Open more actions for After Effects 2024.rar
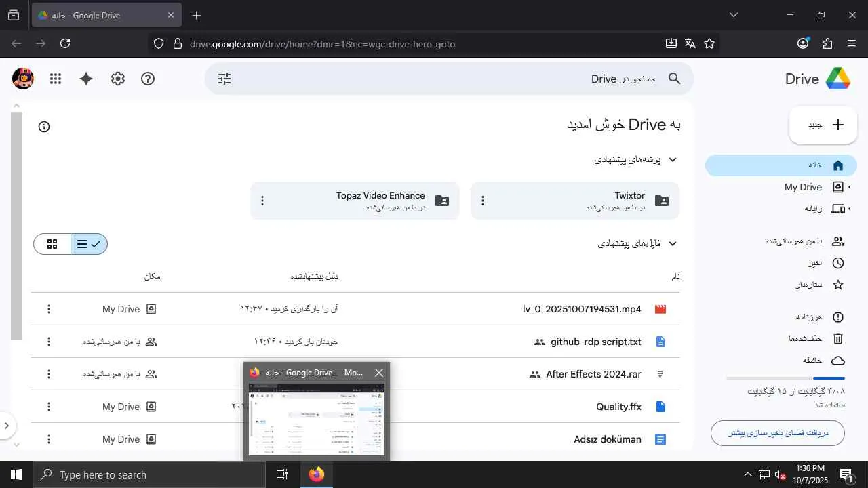This screenshot has height=488, width=868. 48,374
